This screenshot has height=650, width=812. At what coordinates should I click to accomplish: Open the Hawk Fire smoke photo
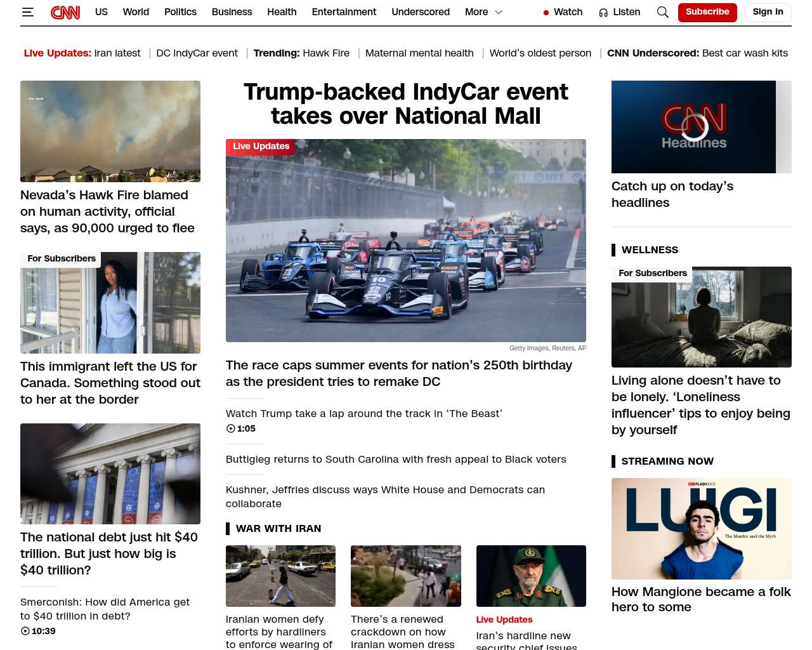click(x=110, y=131)
